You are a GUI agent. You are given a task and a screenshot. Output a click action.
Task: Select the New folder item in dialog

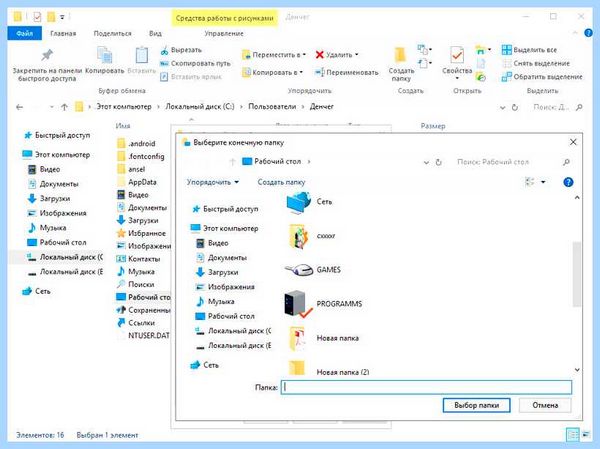324,338
